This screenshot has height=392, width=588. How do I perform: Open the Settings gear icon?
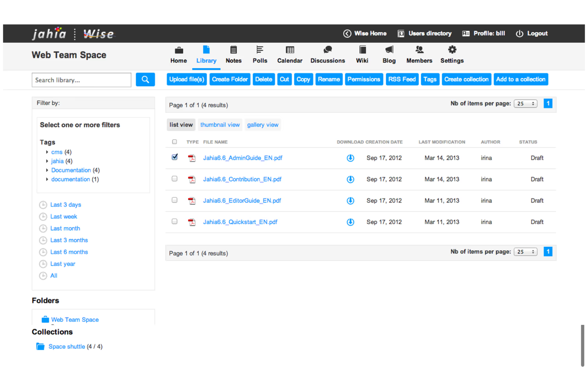[452, 50]
